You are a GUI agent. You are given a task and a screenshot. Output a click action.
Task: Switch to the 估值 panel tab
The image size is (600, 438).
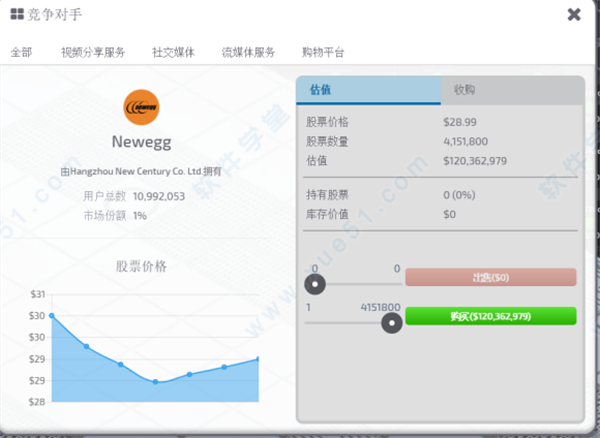(368, 90)
